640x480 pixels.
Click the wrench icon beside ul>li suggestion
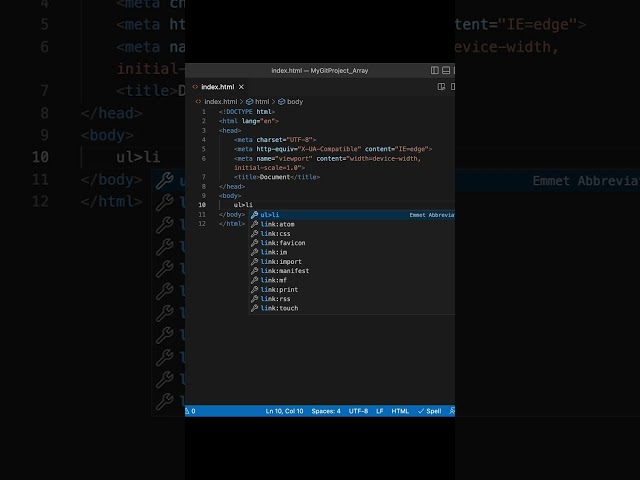point(254,215)
